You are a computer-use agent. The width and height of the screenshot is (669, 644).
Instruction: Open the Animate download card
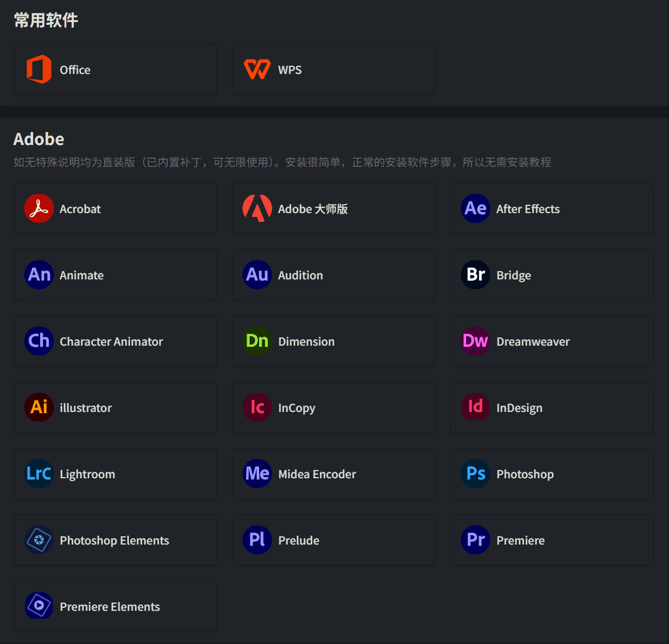pyautogui.click(x=115, y=275)
